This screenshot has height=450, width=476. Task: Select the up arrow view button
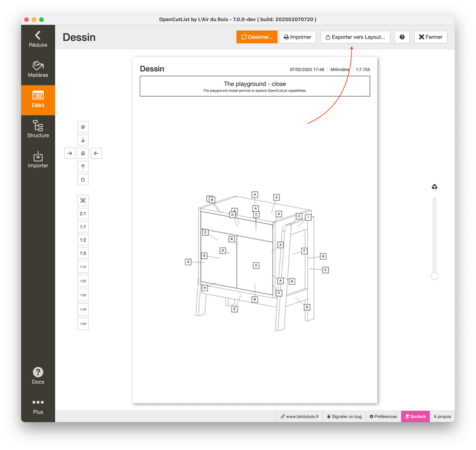tap(83, 166)
